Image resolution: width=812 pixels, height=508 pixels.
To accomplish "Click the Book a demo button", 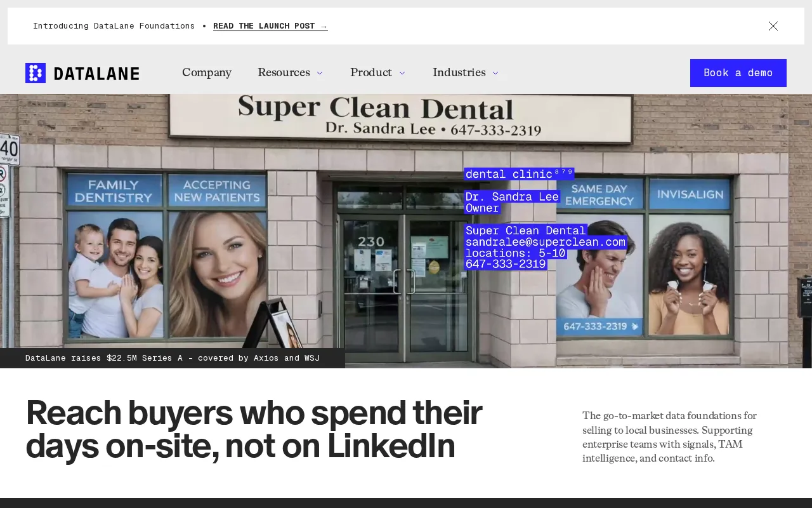I will tap(738, 73).
